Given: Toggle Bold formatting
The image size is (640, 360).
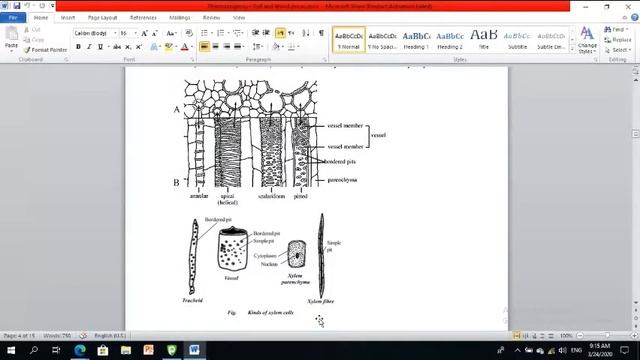Looking at the screenshot, I should click(x=78, y=47).
